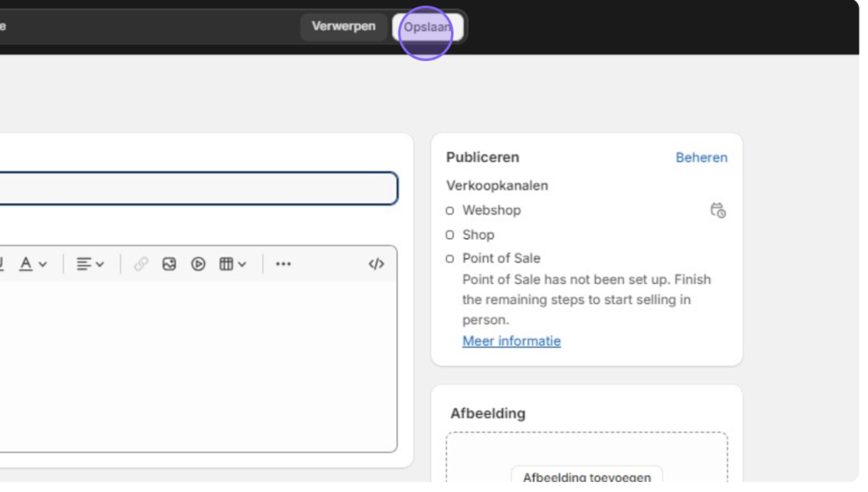Click the Opslaan save button

[x=427, y=26]
